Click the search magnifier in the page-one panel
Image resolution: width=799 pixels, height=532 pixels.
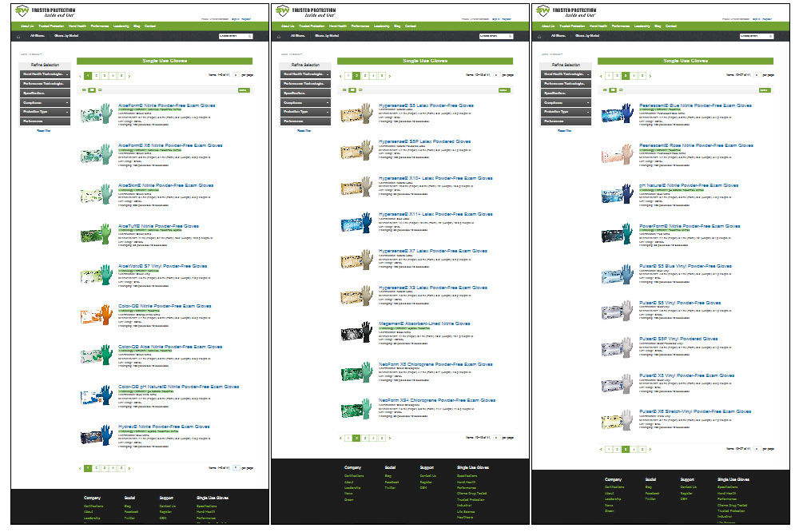tap(249, 36)
